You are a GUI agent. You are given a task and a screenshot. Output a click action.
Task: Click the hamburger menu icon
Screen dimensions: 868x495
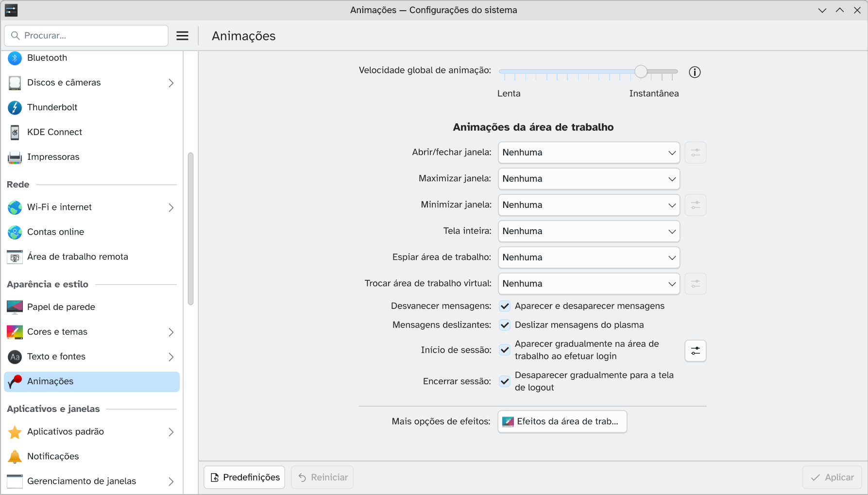coord(182,36)
